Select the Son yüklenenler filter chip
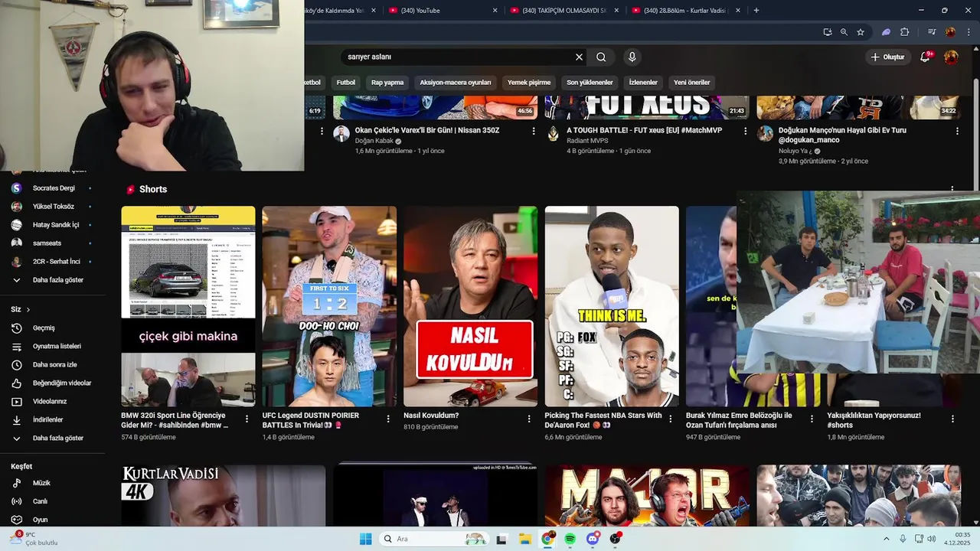 (590, 82)
